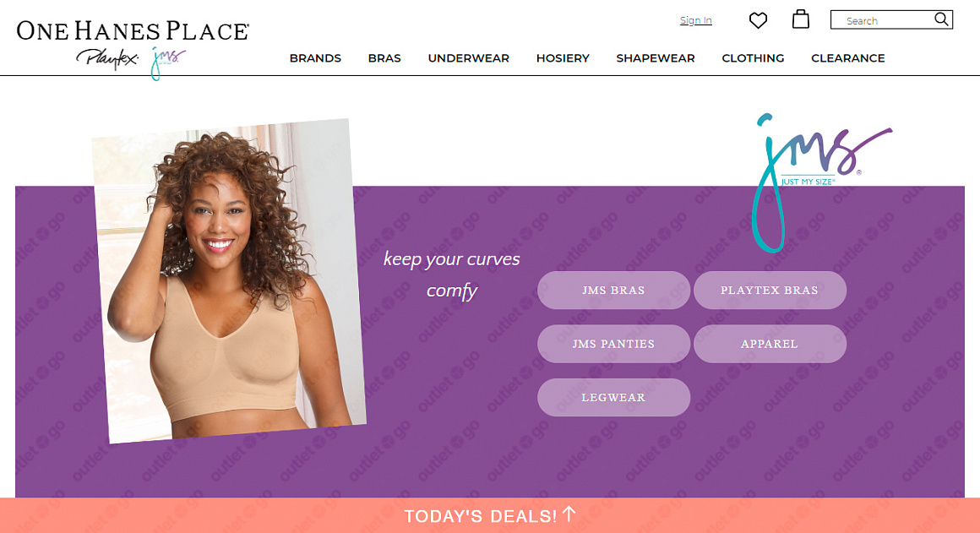Choose the Legwear button
This screenshot has height=533, width=980.
(x=613, y=397)
